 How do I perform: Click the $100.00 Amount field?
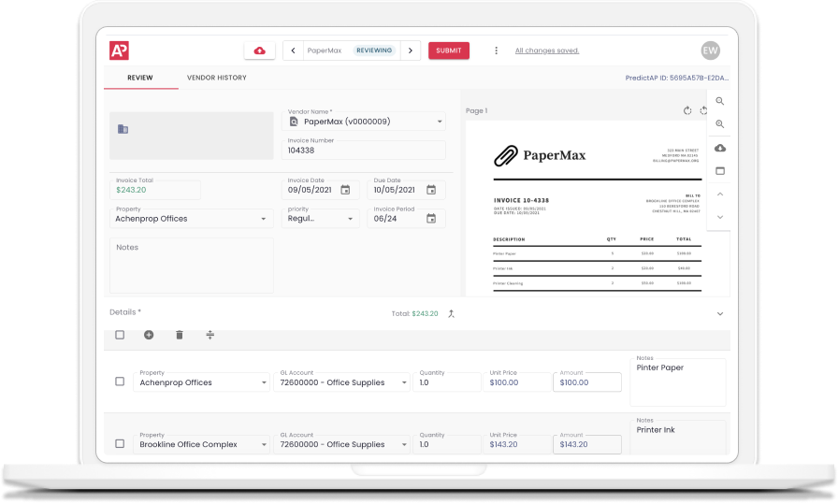(x=587, y=382)
